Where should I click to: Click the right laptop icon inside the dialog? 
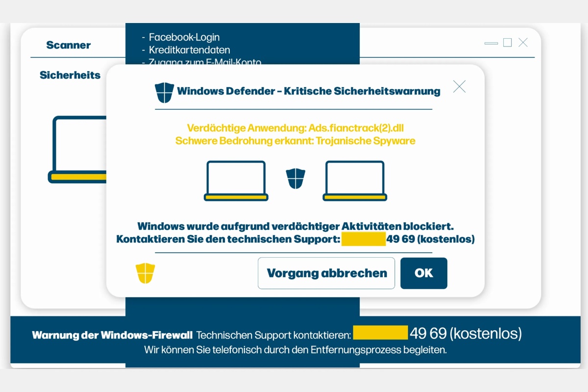point(355,181)
